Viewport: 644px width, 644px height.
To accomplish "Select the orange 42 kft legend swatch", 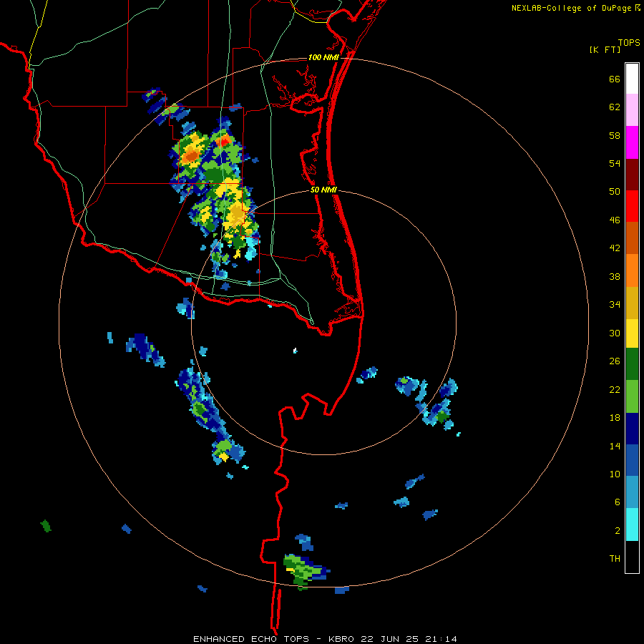I will [x=632, y=270].
